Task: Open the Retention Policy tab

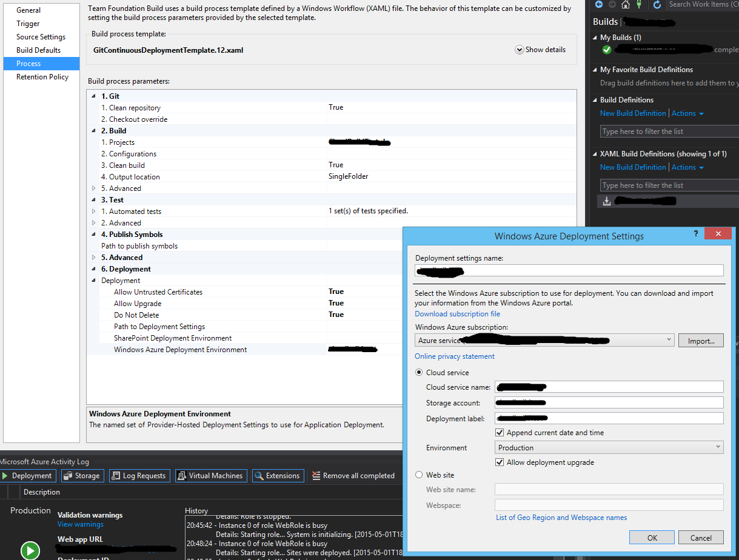Action: [41, 77]
